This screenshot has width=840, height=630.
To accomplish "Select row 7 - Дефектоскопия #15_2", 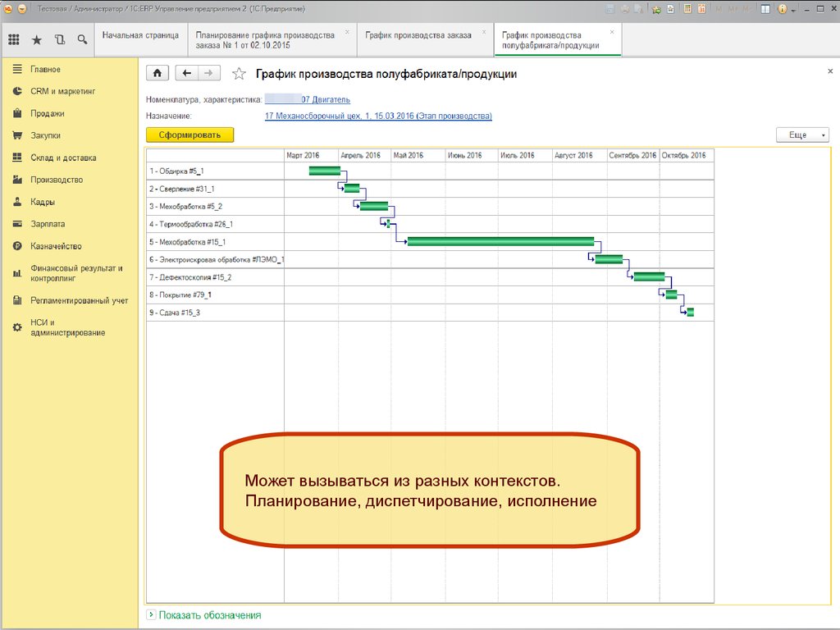I will coord(216,277).
